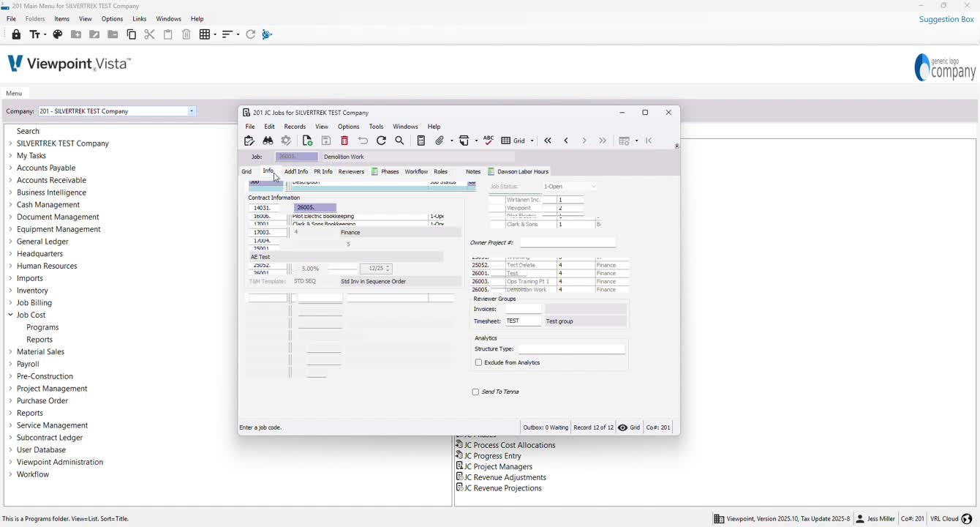The width and height of the screenshot is (980, 527).
Task: Click the Job number input field
Action: coord(296,157)
